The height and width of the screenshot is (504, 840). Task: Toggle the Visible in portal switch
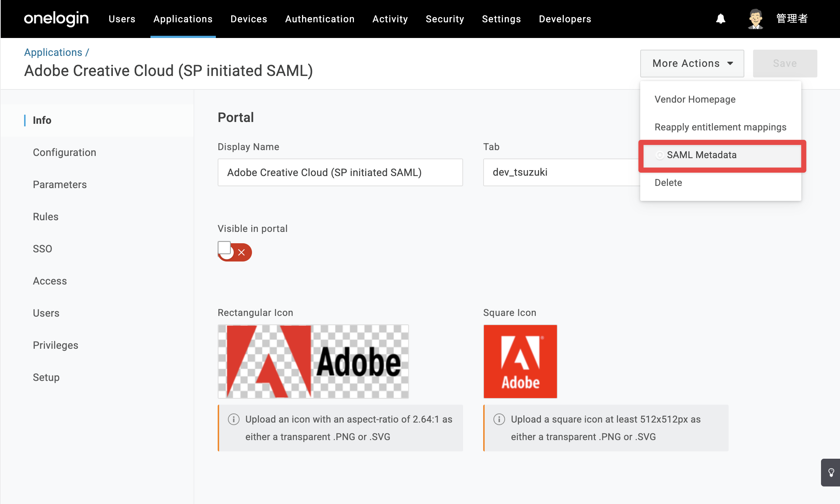pos(235,252)
